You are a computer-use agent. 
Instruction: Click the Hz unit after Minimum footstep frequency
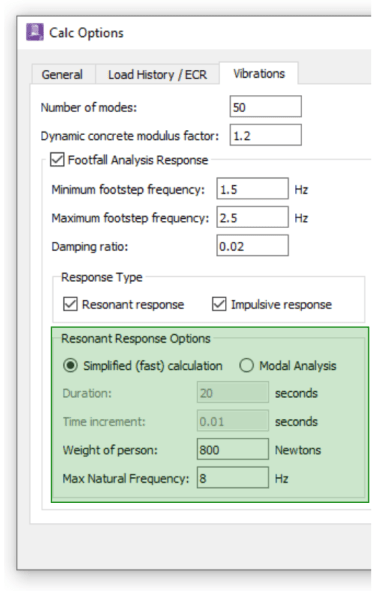[301, 189]
